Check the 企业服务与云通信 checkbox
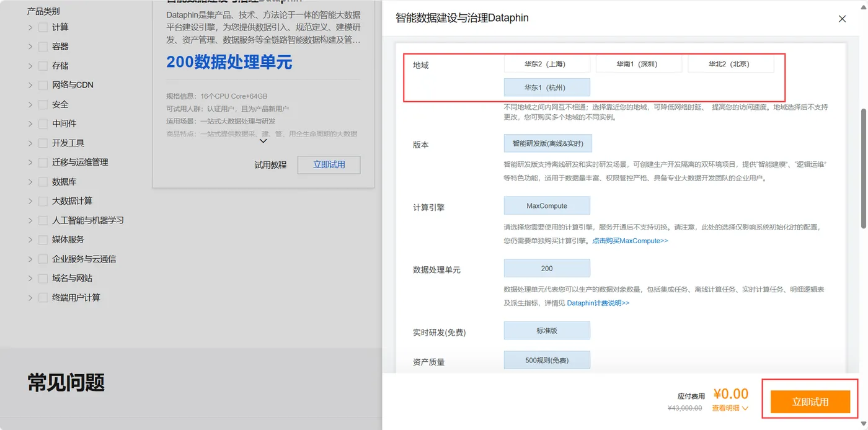The width and height of the screenshot is (868, 430). 43,259
